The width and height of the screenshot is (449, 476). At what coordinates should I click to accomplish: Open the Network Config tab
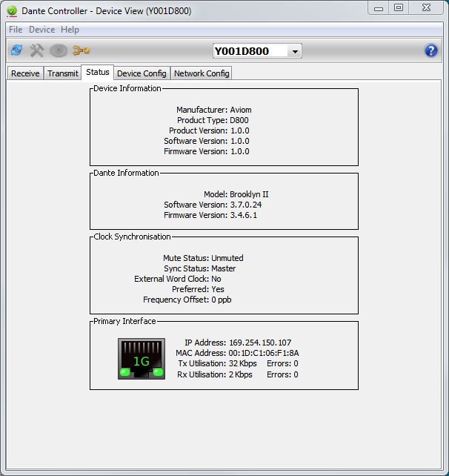pyautogui.click(x=202, y=73)
